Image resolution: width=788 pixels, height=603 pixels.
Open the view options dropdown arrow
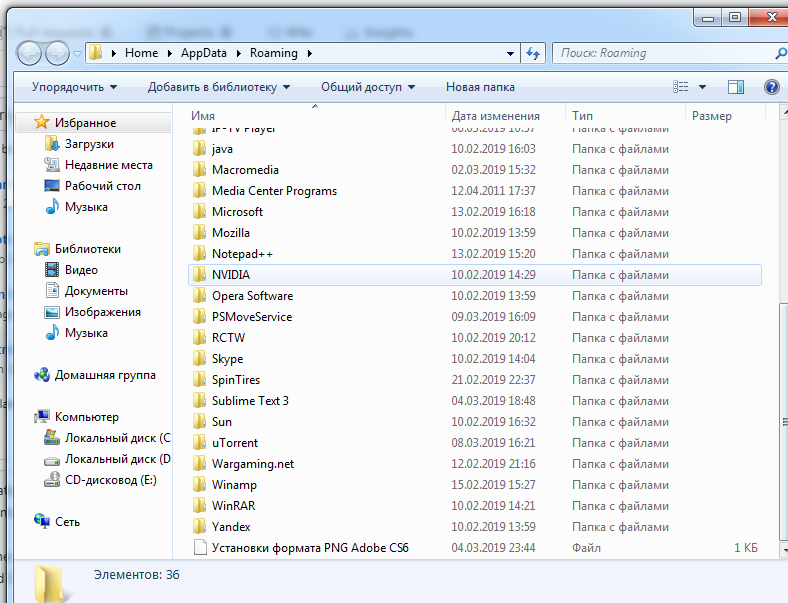click(702, 87)
